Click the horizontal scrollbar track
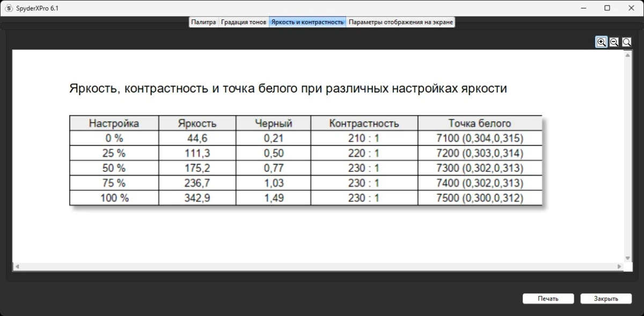Screen dimensions: 644x316 322,265
